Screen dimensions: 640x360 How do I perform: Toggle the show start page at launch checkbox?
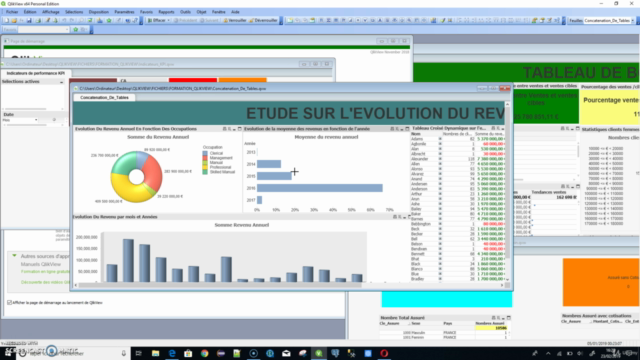(x=9, y=302)
